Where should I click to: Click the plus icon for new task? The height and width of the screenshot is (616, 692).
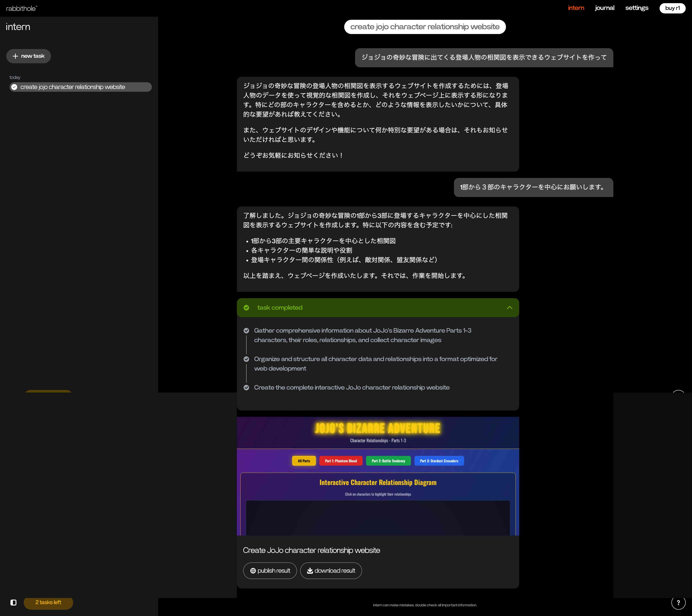(15, 56)
